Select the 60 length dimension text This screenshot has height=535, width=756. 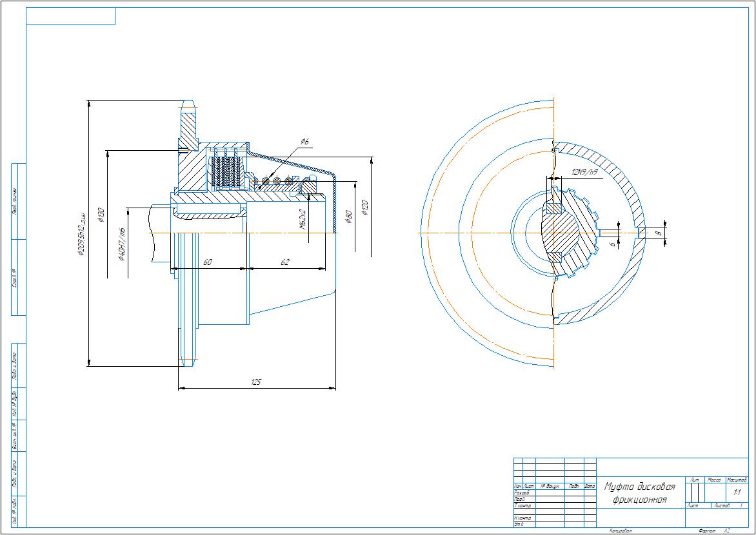[x=208, y=262]
